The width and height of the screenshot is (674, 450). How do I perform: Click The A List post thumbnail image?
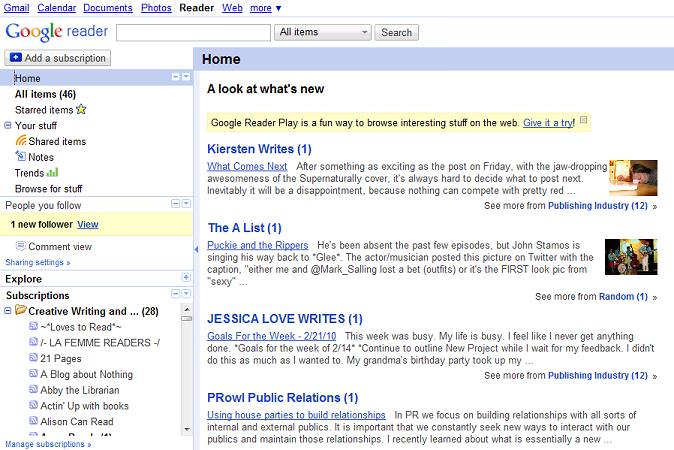coord(631,257)
